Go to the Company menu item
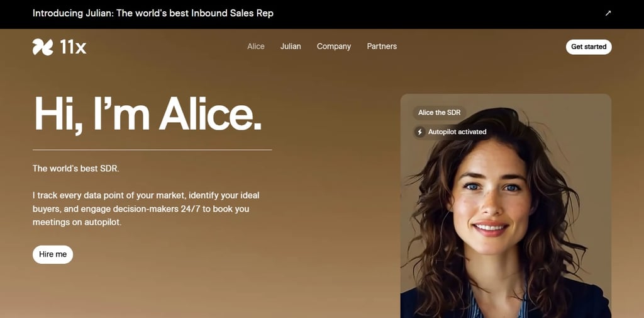 (x=334, y=47)
